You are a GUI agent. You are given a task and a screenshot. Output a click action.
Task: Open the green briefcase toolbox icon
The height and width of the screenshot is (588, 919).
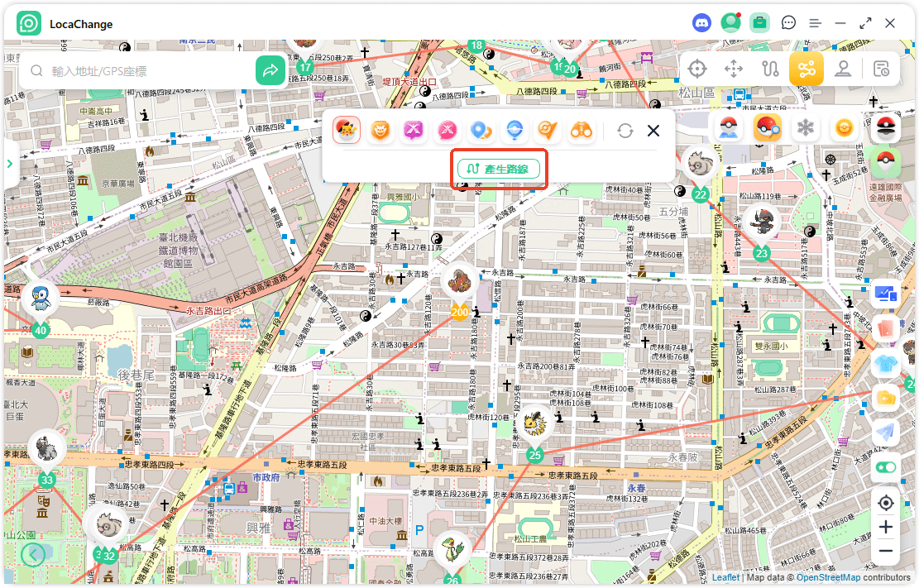pos(759,23)
